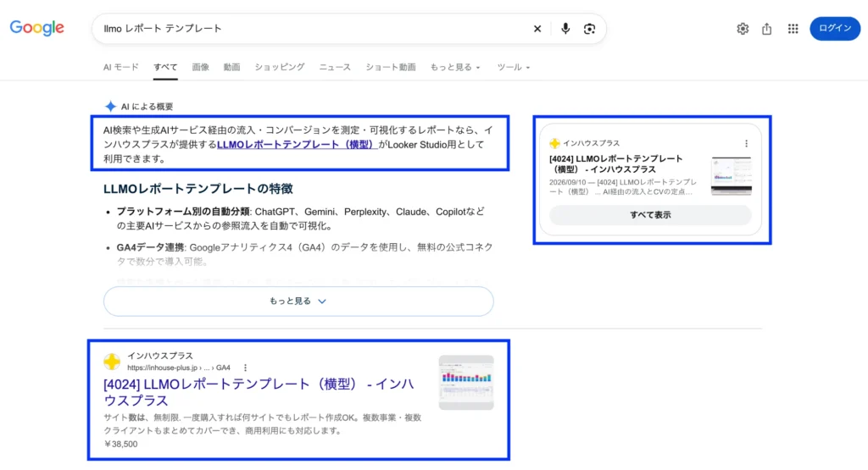Switch to ニュース tab

(335, 68)
